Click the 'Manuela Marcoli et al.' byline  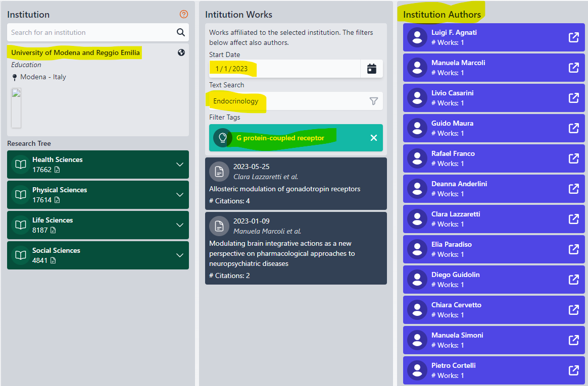point(267,232)
